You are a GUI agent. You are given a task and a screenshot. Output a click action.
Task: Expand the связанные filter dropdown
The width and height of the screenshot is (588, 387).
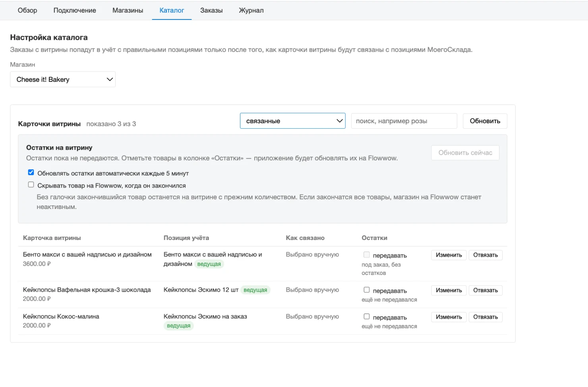coord(293,121)
